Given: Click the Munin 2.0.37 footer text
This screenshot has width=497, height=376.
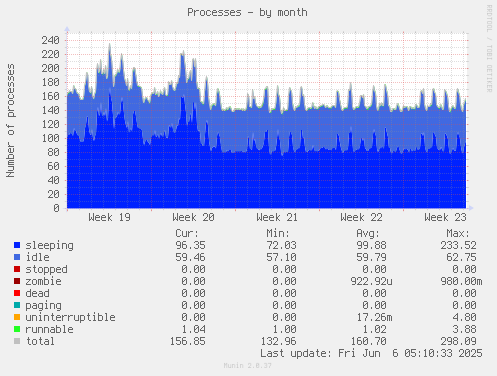Looking at the screenshot, I should [x=247, y=365].
